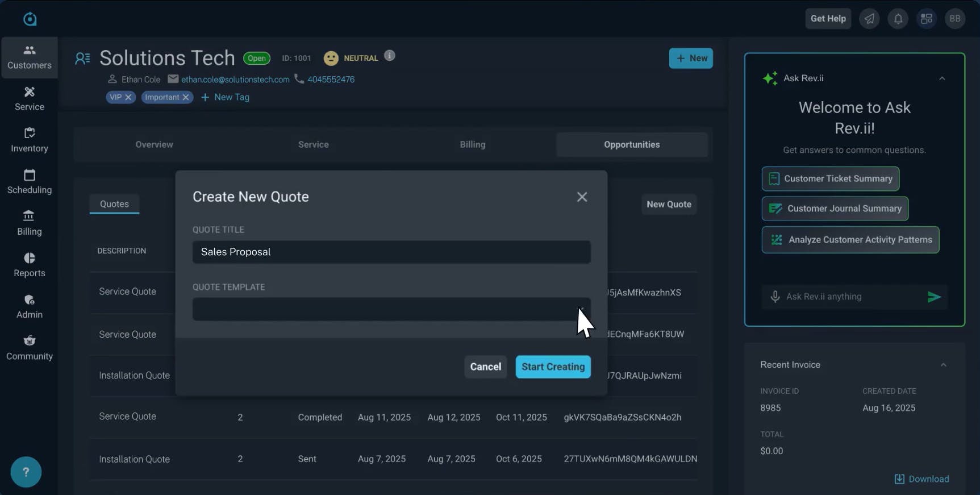Click the Start Creating button
Viewport: 980px width, 495px height.
click(x=553, y=367)
